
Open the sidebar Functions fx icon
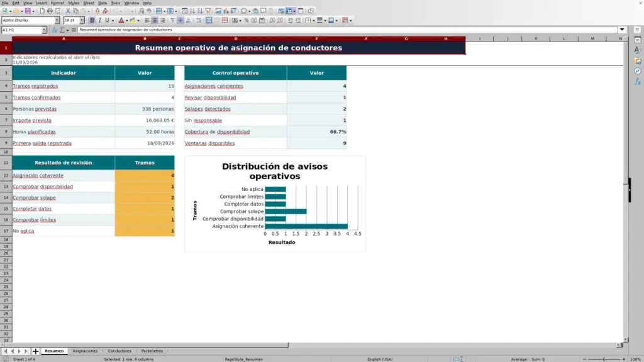638,82
